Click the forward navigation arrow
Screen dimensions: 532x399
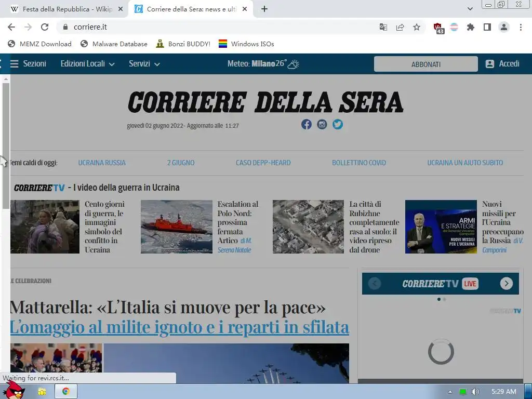pos(28,27)
